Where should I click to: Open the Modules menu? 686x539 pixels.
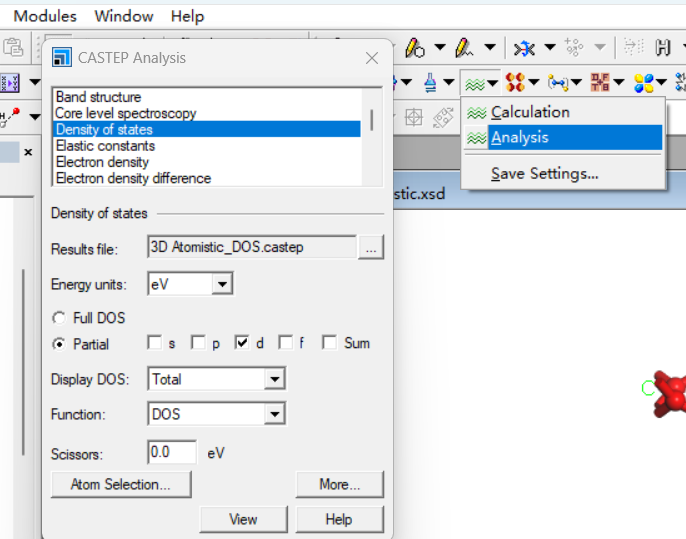[x=45, y=16]
